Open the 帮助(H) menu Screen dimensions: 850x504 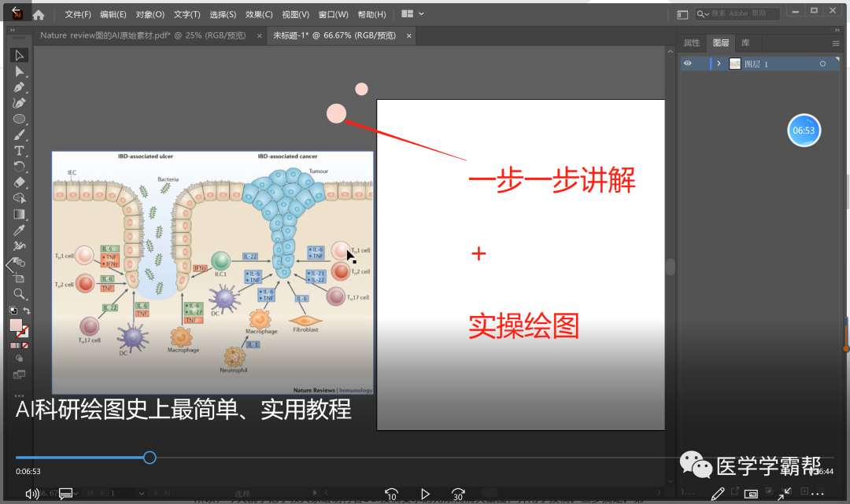tap(371, 15)
